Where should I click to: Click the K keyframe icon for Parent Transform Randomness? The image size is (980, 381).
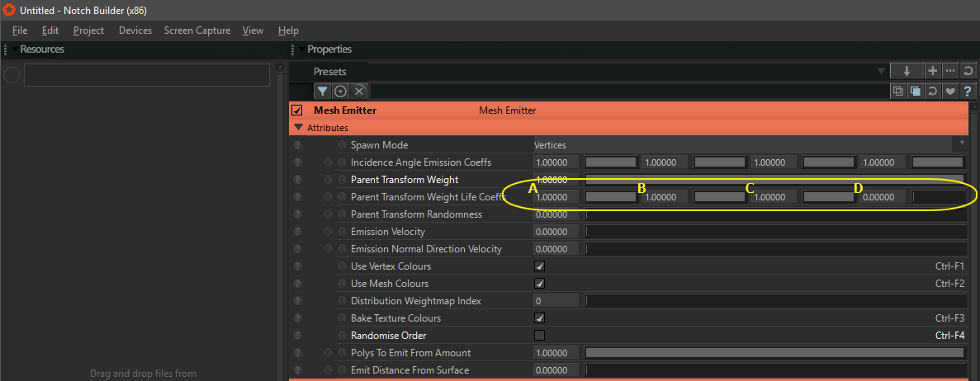[x=329, y=214]
